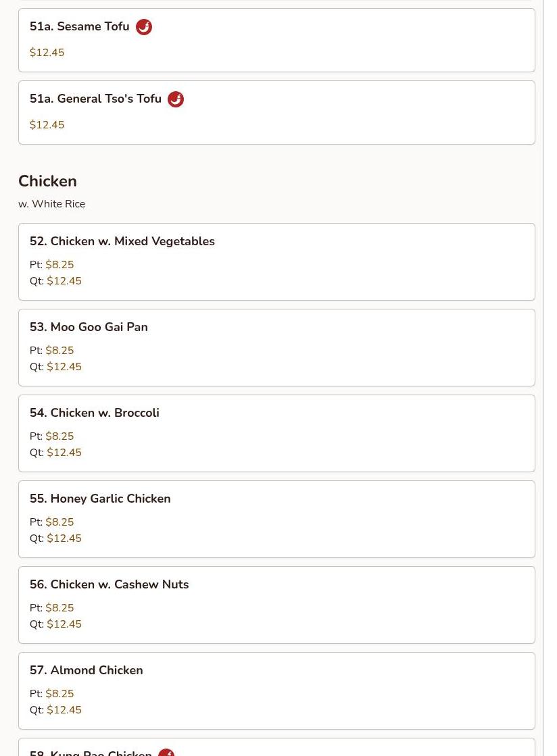Pick 56. Chicken w. Cashew Nuts
Image resolution: width=557 pixels, height=756 pixels.
[109, 584]
